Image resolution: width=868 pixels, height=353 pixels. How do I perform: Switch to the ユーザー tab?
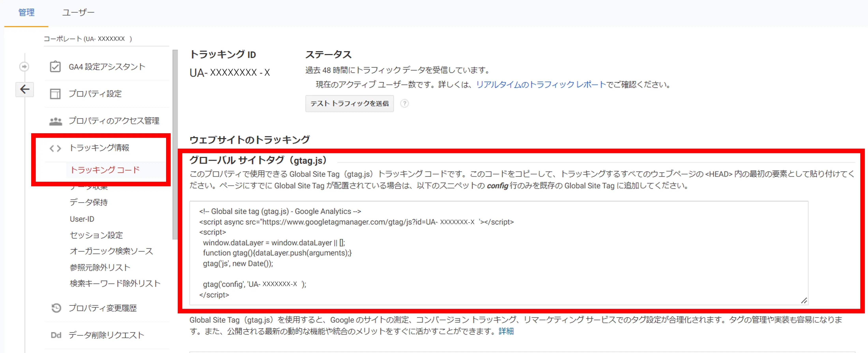point(78,12)
